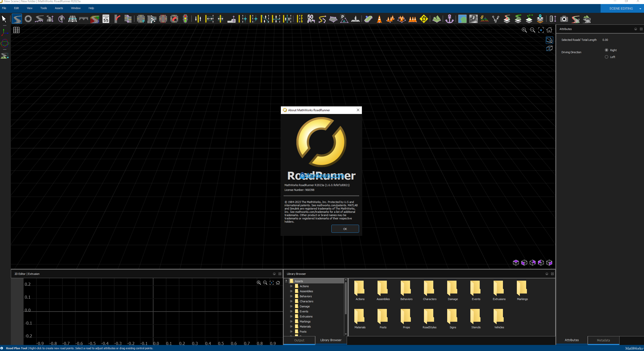Expand the Extrusions tree folder

291,316
